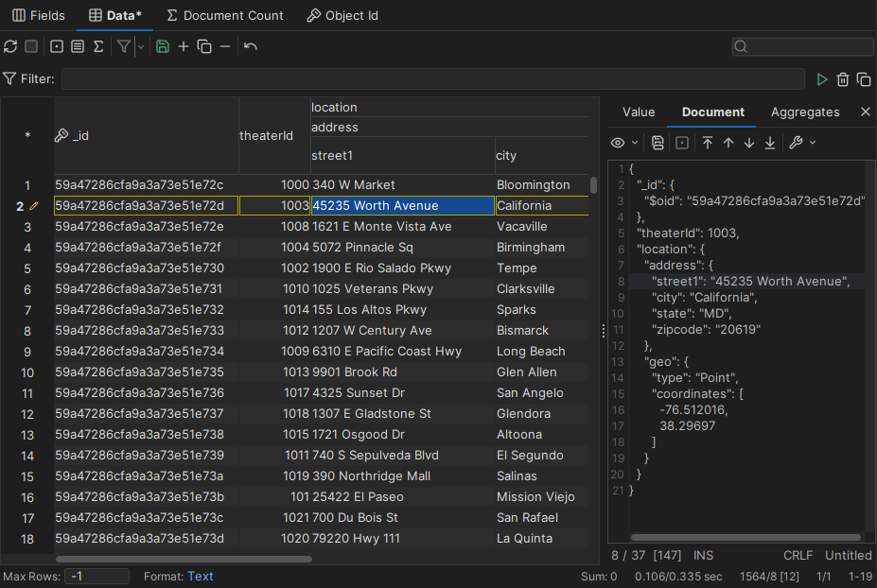Refresh the data table
877x588 pixels.
[x=10, y=45]
